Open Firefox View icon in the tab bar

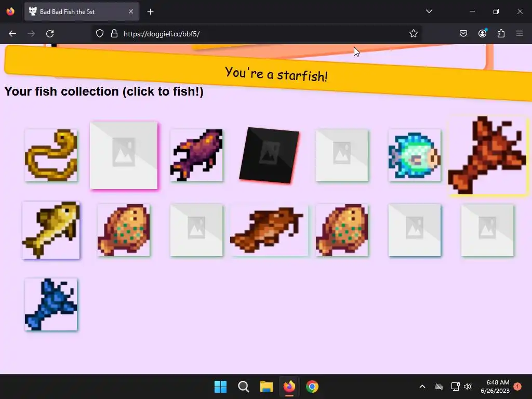(x=10, y=11)
